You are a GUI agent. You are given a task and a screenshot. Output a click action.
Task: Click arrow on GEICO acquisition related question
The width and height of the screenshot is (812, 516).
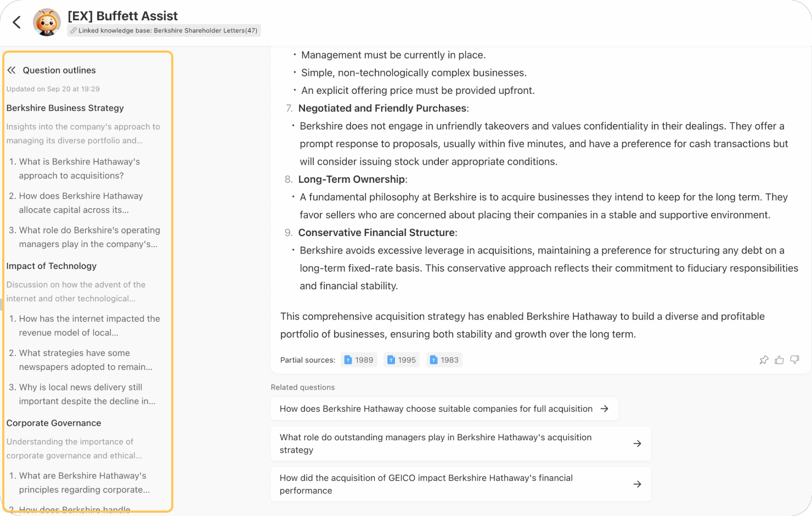(x=637, y=484)
